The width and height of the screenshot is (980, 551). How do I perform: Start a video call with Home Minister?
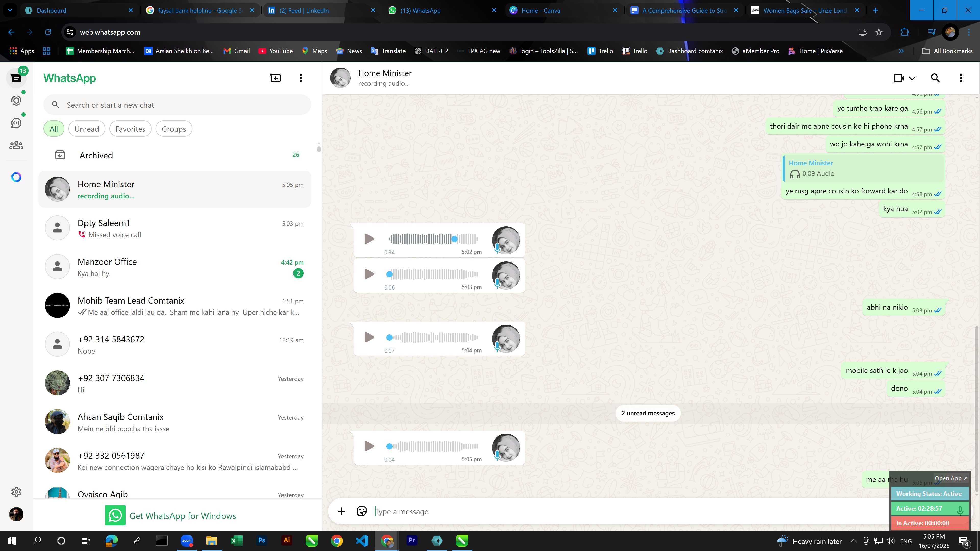click(x=899, y=78)
